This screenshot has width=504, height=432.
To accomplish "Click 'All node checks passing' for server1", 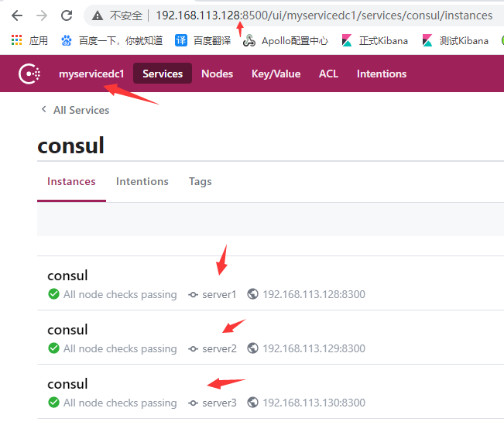I will tap(120, 295).
